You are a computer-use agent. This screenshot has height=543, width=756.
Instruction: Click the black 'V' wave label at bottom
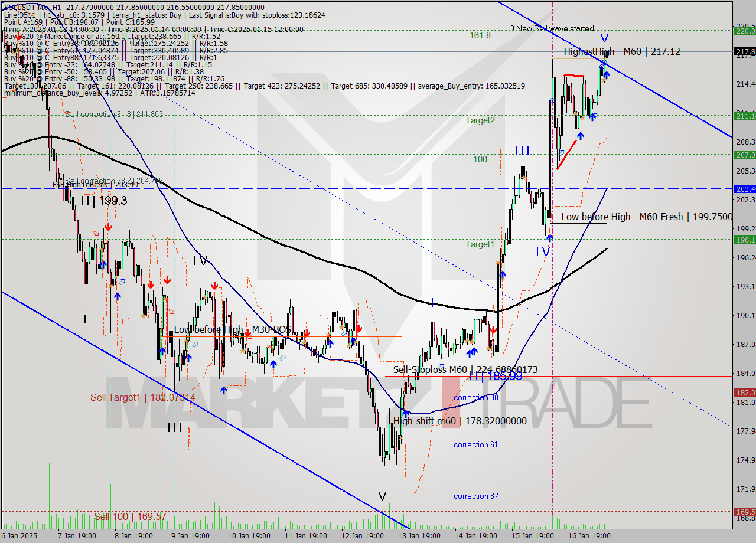pyautogui.click(x=383, y=496)
